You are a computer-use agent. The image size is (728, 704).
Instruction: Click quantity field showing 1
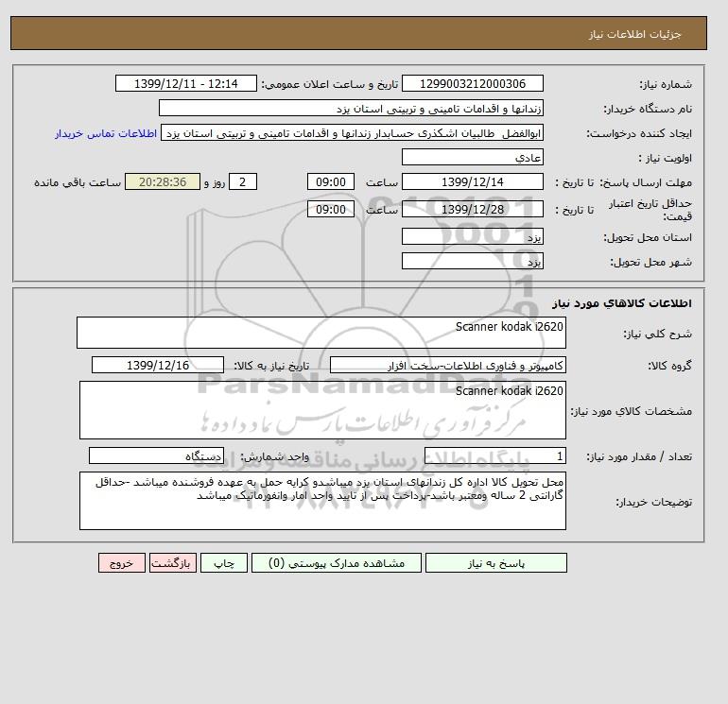pos(494,455)
